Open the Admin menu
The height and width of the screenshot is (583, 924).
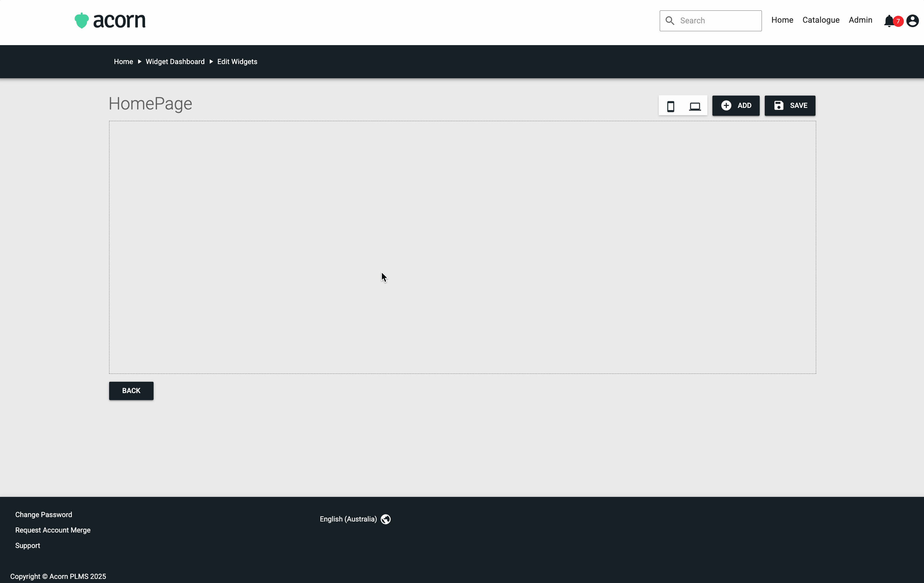tap(860, 20)
